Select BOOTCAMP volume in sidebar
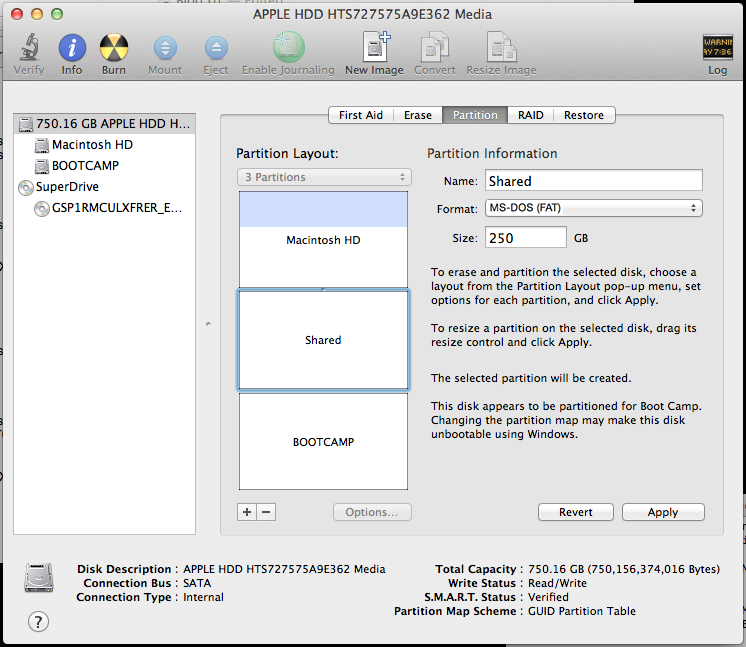 [105, 166]
